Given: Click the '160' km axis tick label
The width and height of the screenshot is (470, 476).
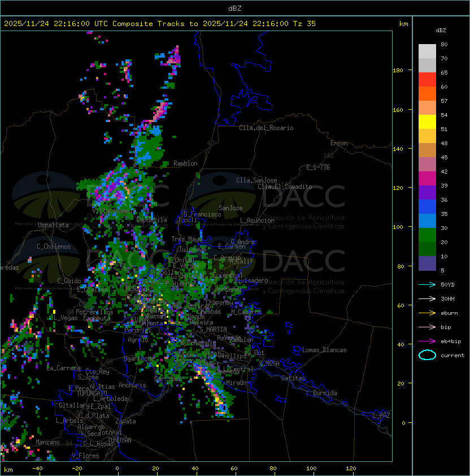Looking at the screenshot, I should [398, 110].
